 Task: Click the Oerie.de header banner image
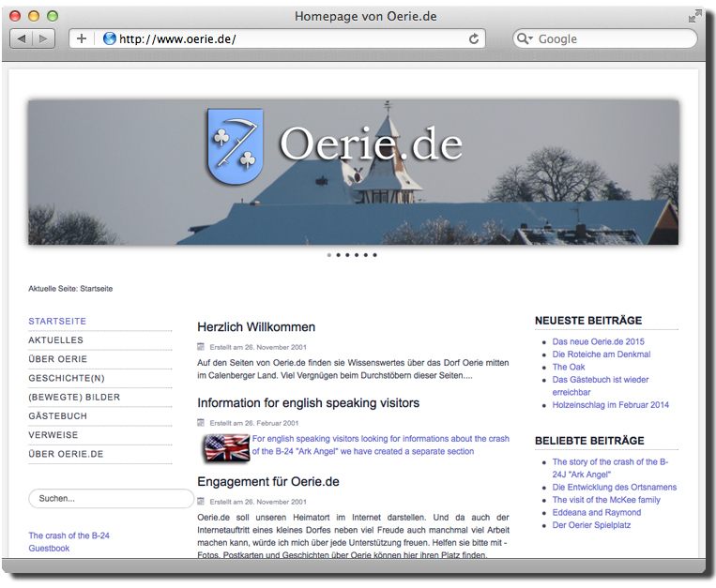click(353, 173)
